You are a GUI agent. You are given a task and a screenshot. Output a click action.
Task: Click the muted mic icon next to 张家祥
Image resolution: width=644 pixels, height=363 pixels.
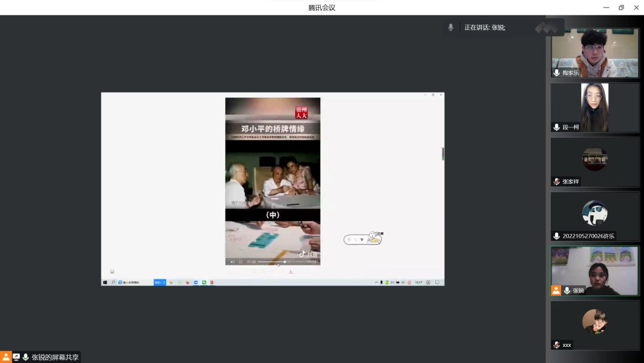556,181
